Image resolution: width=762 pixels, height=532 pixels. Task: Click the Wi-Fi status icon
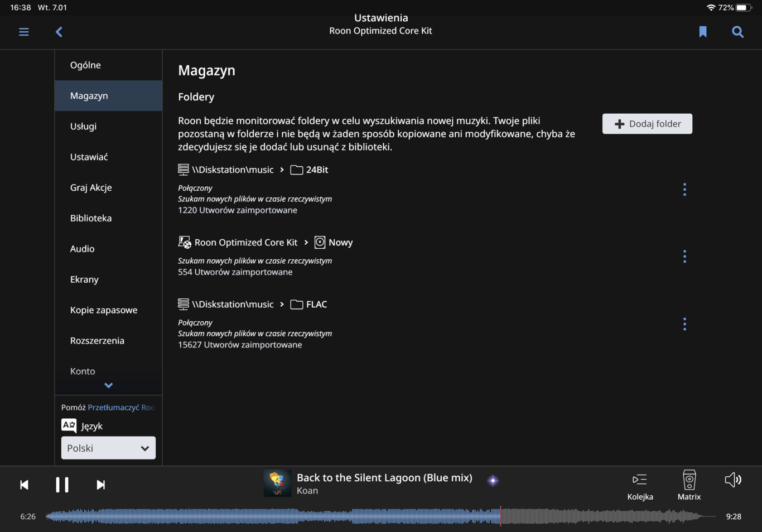(711, 8)
